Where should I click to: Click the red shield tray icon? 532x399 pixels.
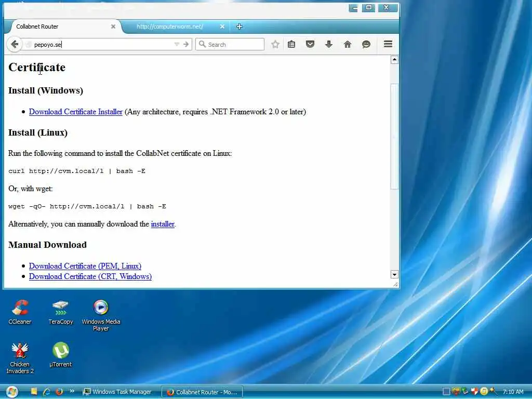pyautogui.click(x=475, y=392)
